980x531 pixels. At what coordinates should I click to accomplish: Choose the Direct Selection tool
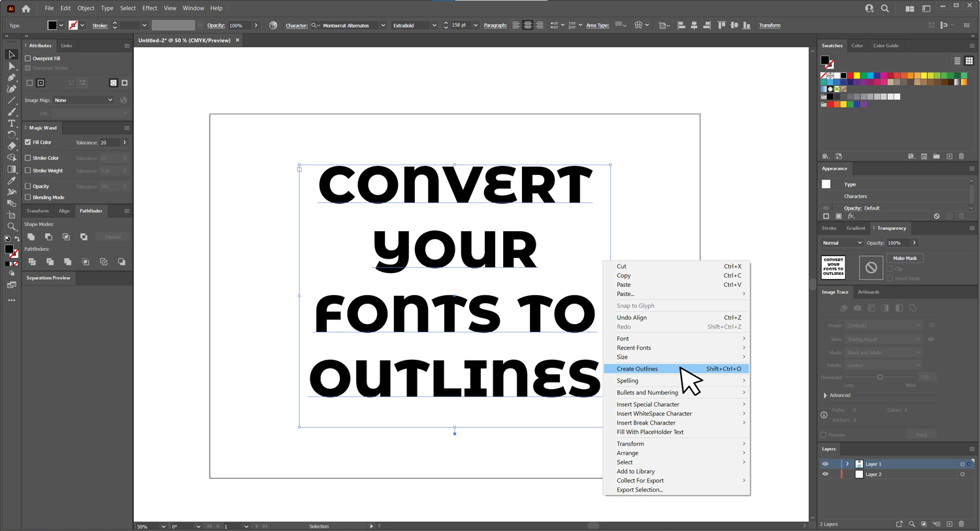click(11, 66)
